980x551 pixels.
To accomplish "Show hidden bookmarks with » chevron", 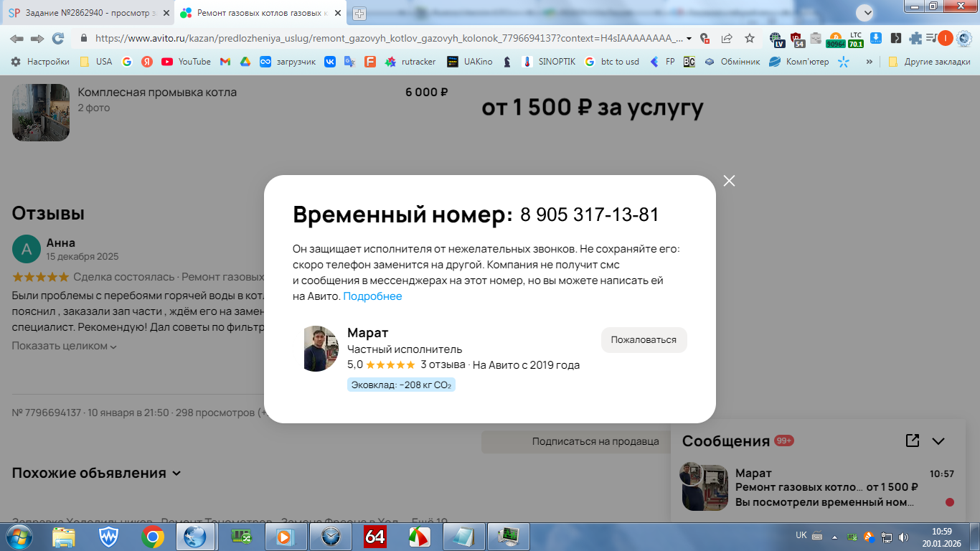I will tap(870, 62).
